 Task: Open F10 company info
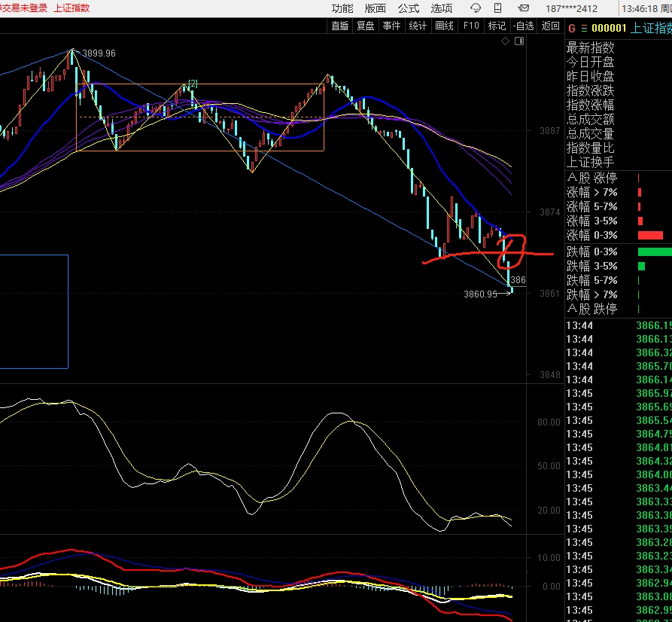point(471,26)
